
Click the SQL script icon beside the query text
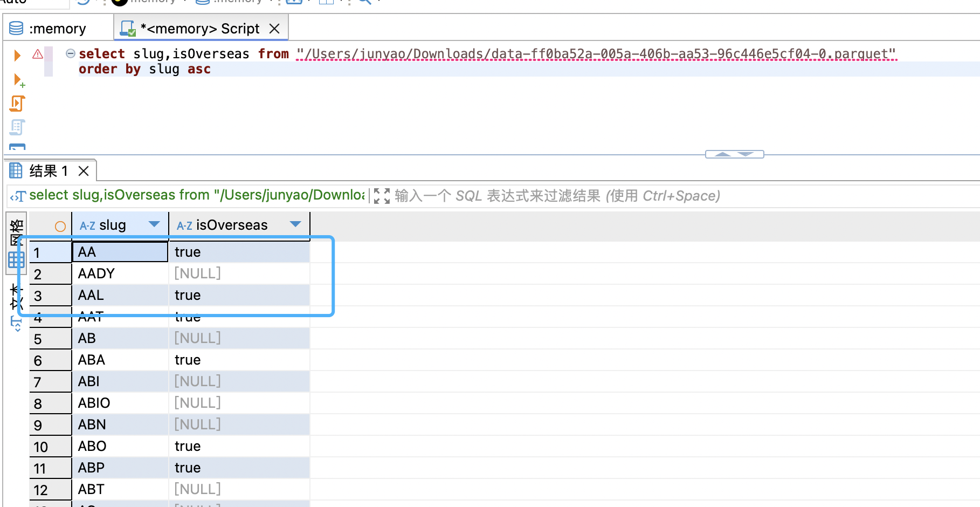[18, 196]
